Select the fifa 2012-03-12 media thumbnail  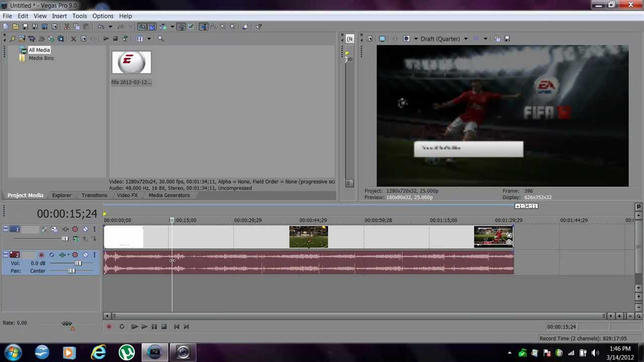pos(131,63)
